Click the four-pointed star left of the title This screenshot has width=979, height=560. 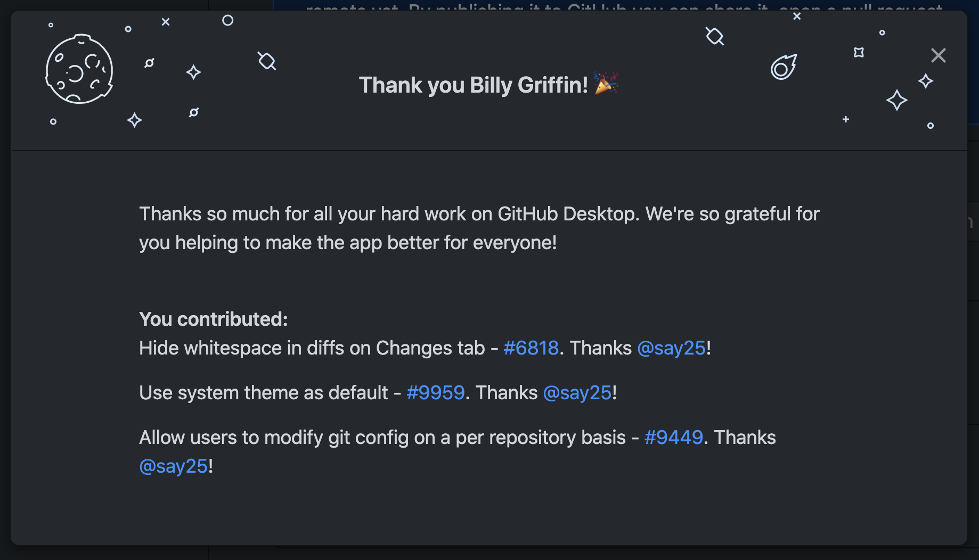pyautogui.click(x=194, y=72)
